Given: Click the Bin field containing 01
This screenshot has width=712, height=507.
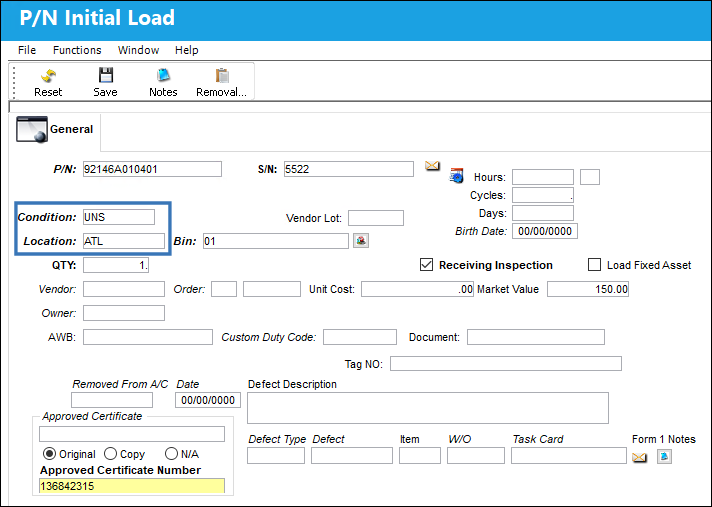Looking at the screenshot, I should click(x=276, y=241).
